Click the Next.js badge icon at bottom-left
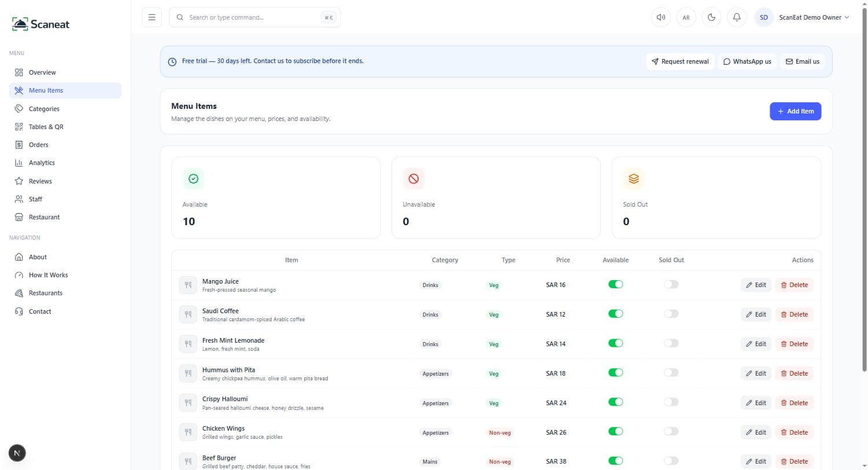Image resolution: width=868 pixels, height=470 pixels. (17, 453)
